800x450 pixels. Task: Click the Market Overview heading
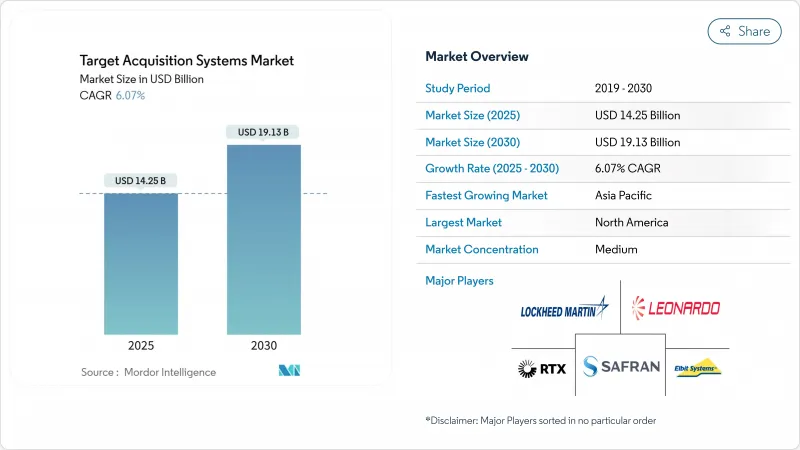click(477, 57)
